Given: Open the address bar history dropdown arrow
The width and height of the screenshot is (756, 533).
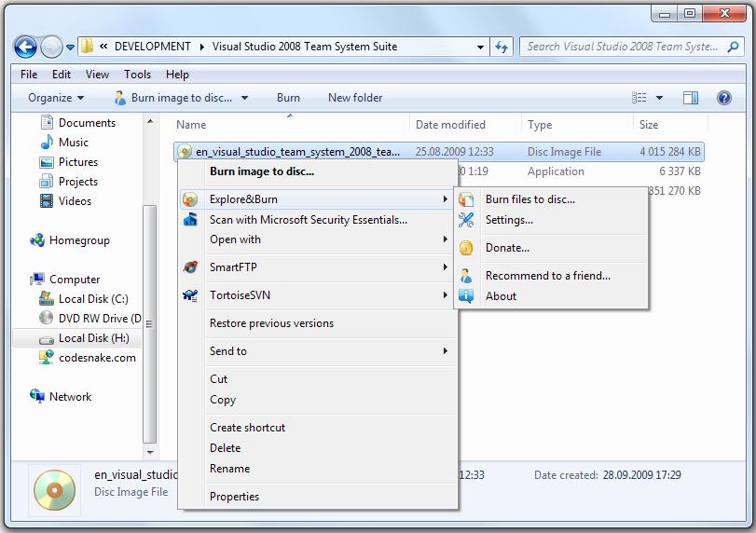Looking at the screenshot, I should [x=480, y=48].
